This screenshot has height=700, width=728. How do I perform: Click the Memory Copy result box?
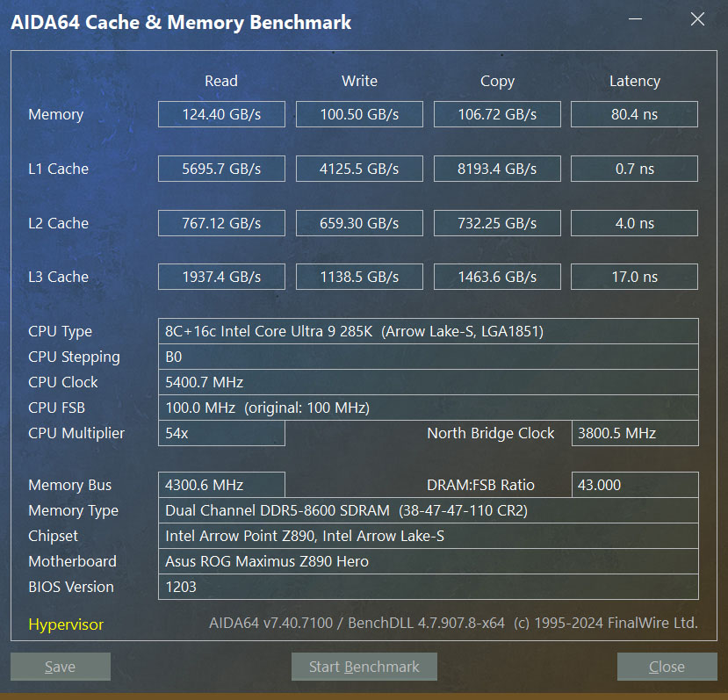497,114
